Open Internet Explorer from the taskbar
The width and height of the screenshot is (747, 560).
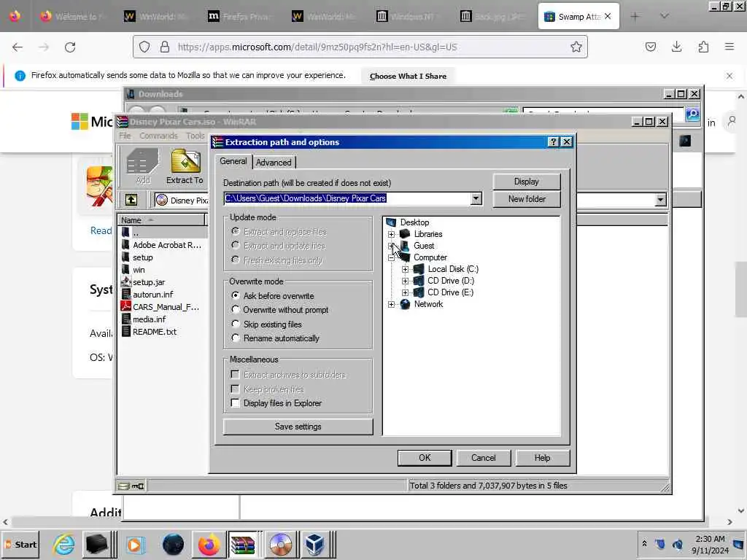tap(64, 544)
